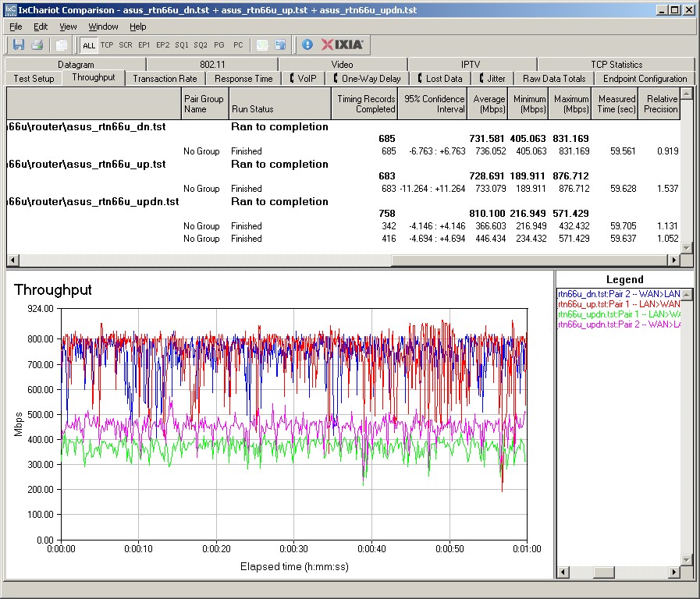
Task: Toggle the SQ2 view filter
Action: [x=200, y=45]
